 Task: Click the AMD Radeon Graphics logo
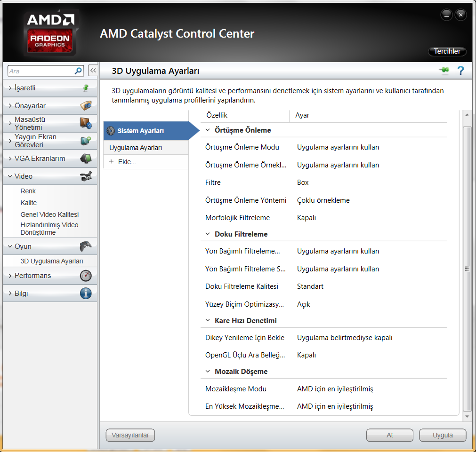[50, 32]
